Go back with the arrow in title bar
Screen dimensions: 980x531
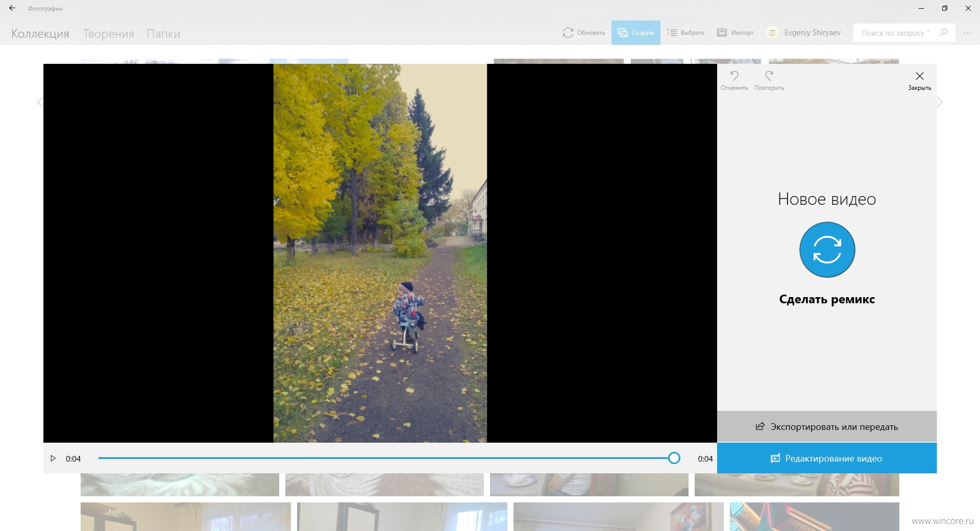pos(12,8)
